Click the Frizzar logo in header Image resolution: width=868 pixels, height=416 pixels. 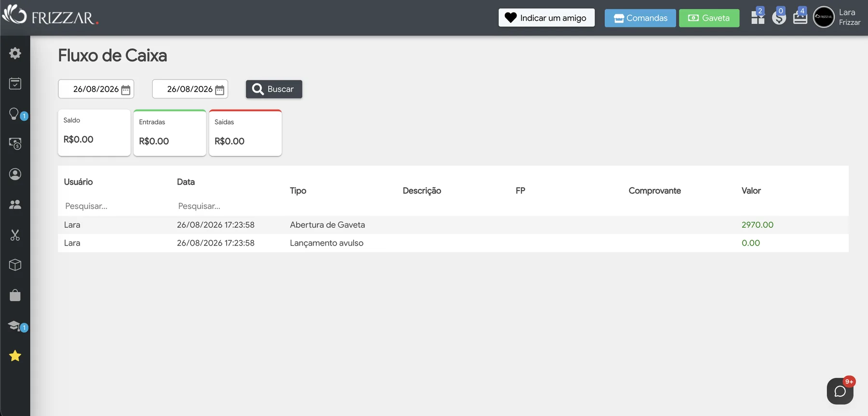[50, 15]
